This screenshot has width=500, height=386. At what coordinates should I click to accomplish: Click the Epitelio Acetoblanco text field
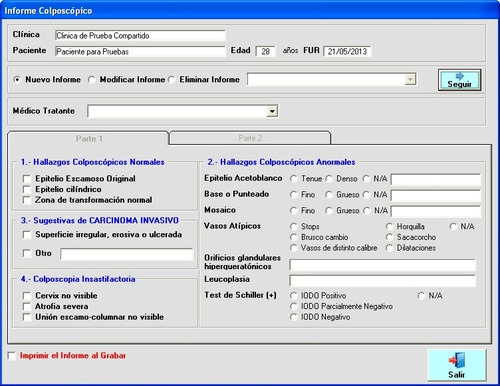436,179
